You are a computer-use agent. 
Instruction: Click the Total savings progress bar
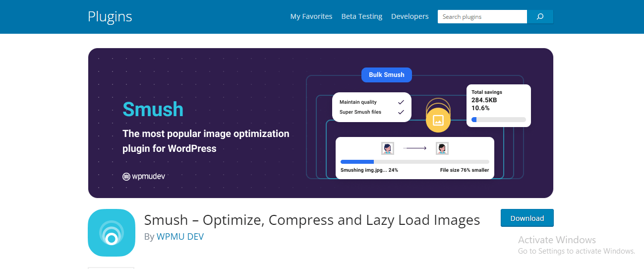tap(498, 120)
